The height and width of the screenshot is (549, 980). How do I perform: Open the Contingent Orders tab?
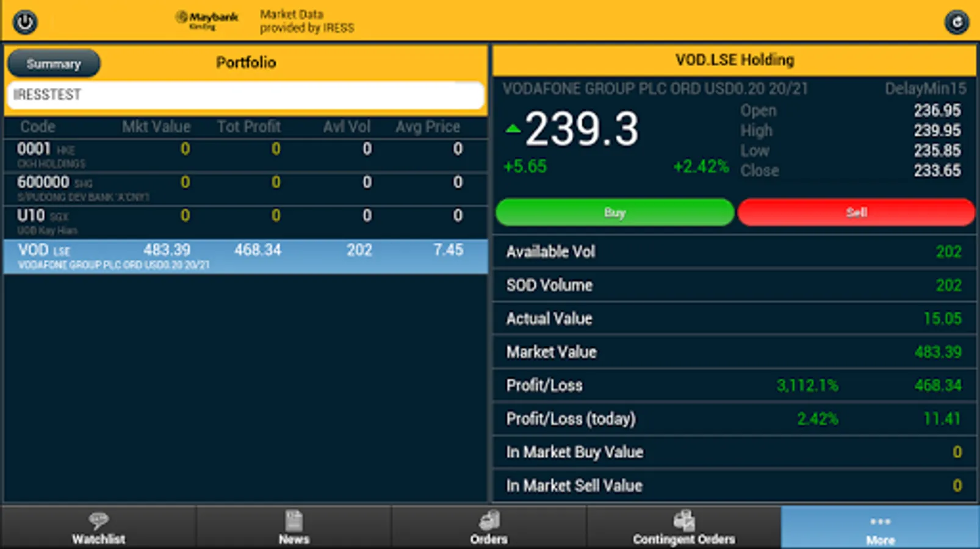[683, 528]
